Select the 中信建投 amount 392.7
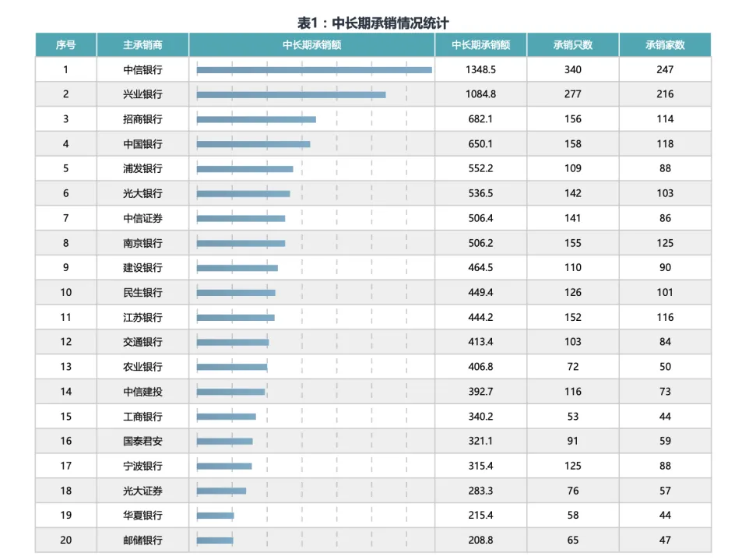 [480, 392]
